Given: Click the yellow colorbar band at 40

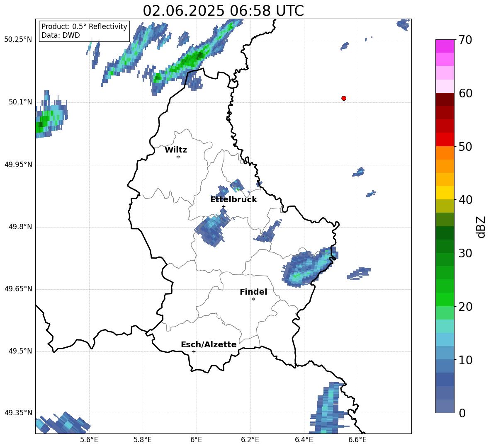Looking at the screenshot, I should [x=445, y=193].
